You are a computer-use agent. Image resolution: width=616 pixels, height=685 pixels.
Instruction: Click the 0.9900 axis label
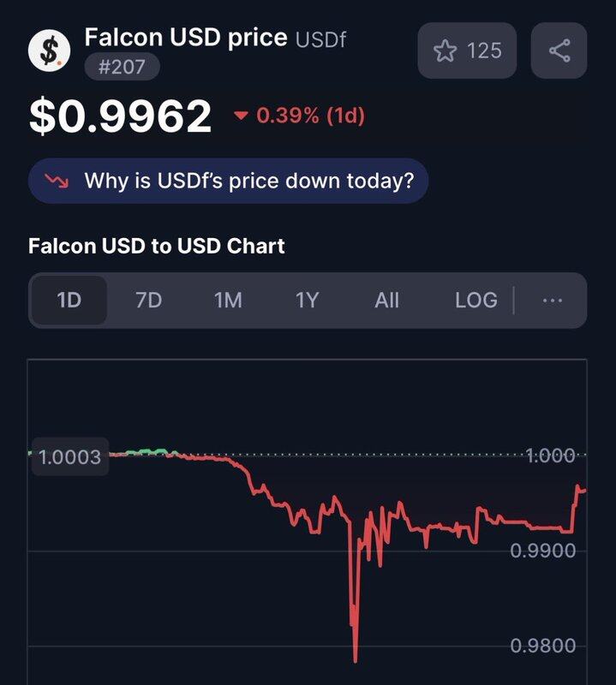coord(542,551)
